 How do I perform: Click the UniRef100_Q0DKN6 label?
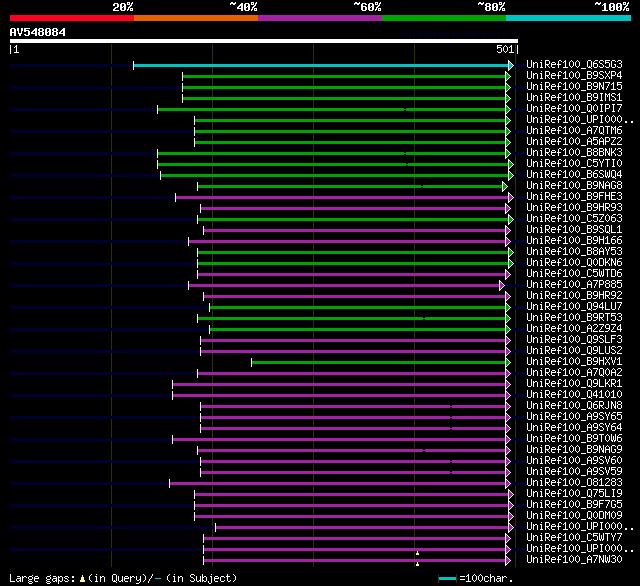[x=574, y=263]
